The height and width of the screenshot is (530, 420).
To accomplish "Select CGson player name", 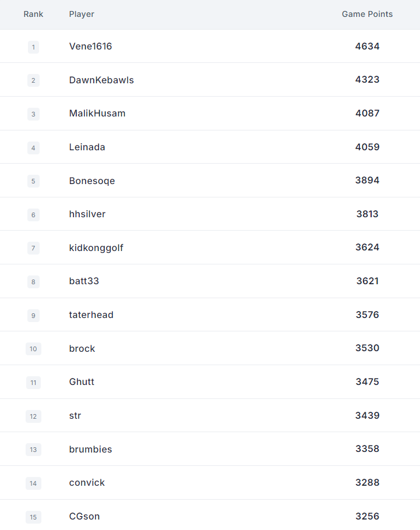I will (x=84, y=516).
